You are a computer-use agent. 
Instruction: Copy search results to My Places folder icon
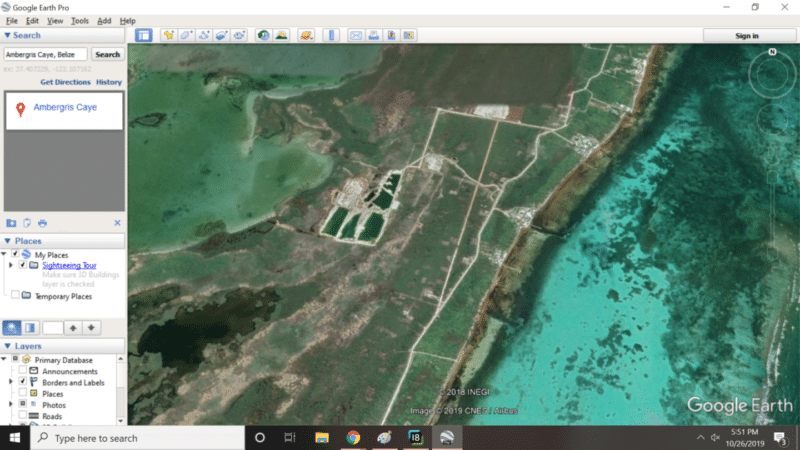coord(11,223)
